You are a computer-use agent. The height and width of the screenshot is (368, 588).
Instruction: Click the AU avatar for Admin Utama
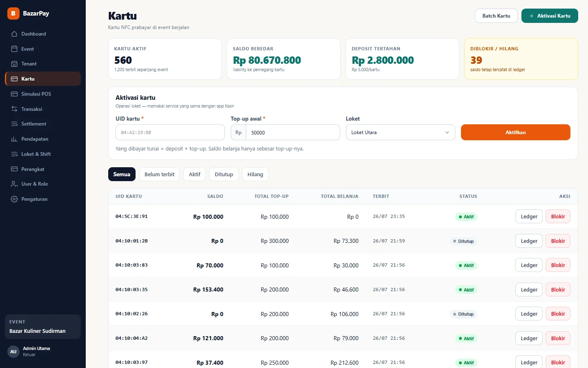click(x=13, y=352)
